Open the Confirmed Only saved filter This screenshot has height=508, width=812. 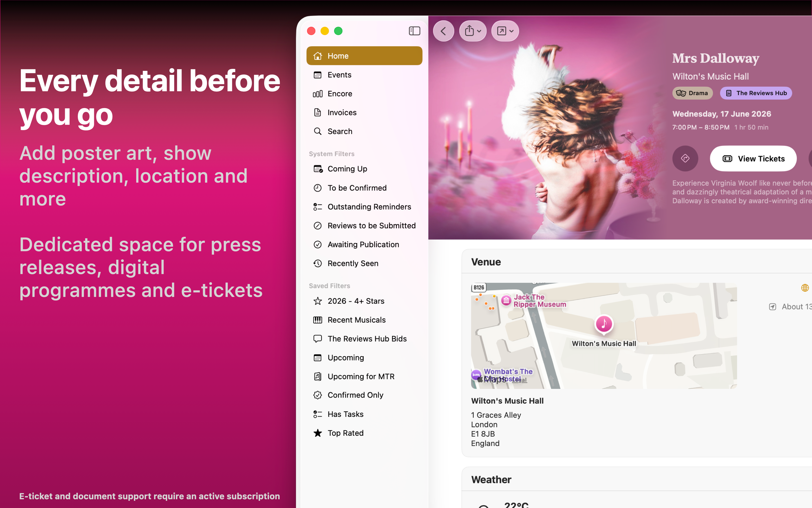tap(364, 395)
